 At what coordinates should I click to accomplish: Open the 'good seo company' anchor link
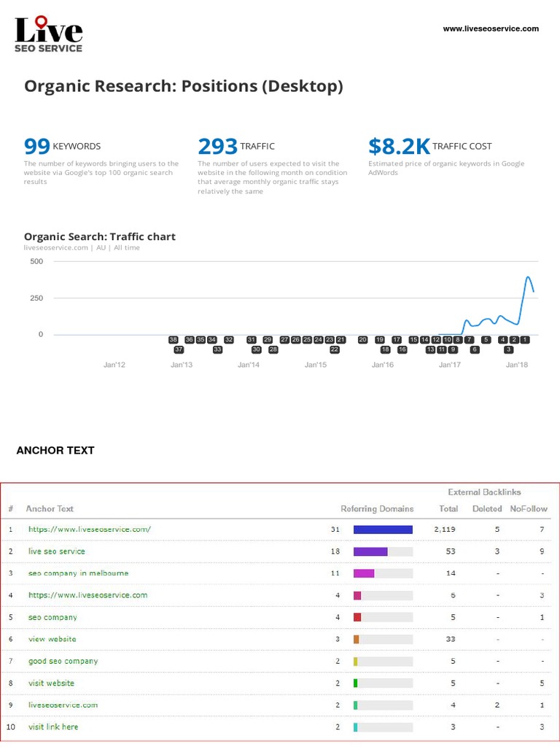click(x=63, y=661)
